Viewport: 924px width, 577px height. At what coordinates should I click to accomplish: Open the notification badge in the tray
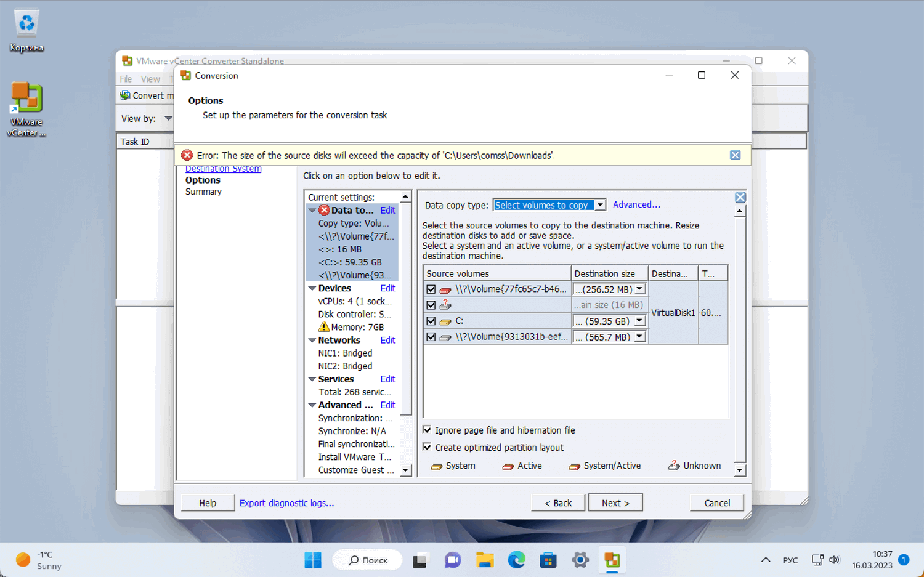tap(904, 560)
